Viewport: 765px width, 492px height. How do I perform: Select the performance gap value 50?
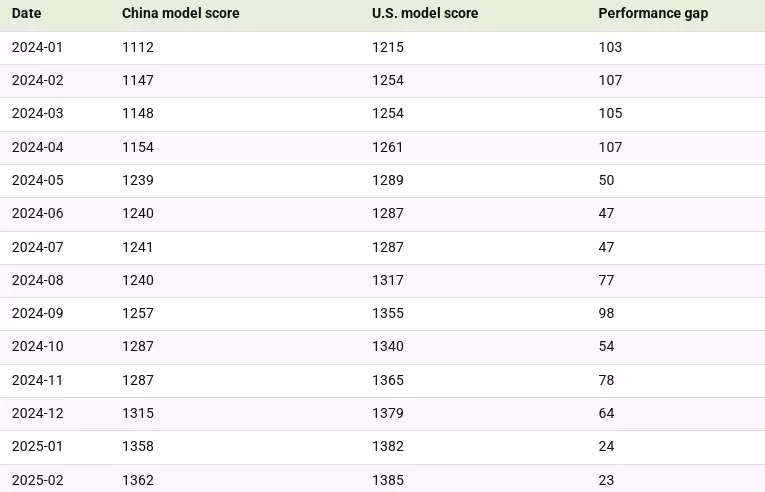[x=606, y=180]
